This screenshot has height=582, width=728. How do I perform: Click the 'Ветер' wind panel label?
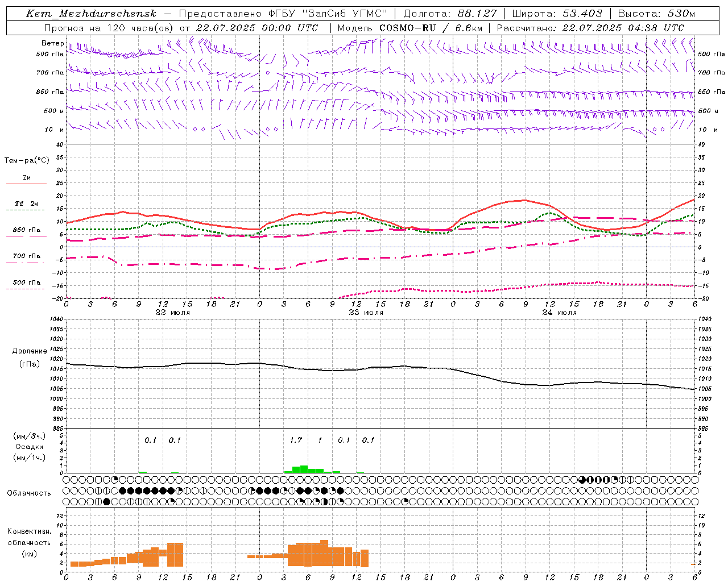pyautogui.click(x=52, y=43)
